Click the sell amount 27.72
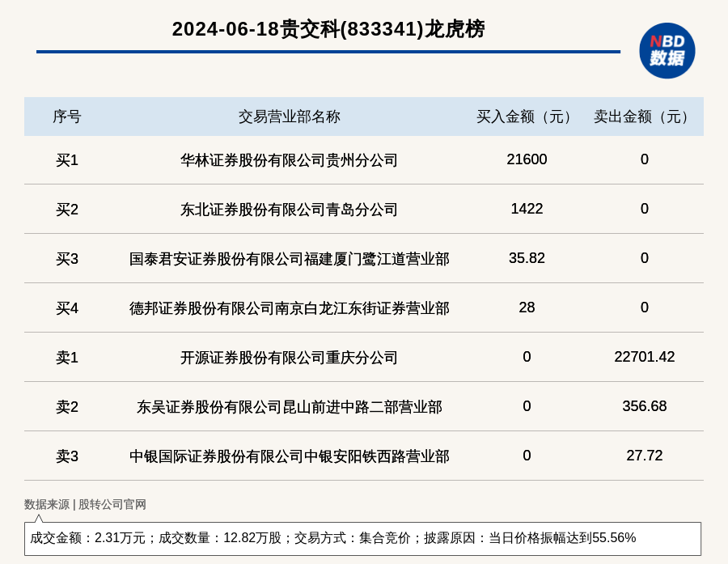The width and height of the screenshot is (728, 564). (645, 456)
